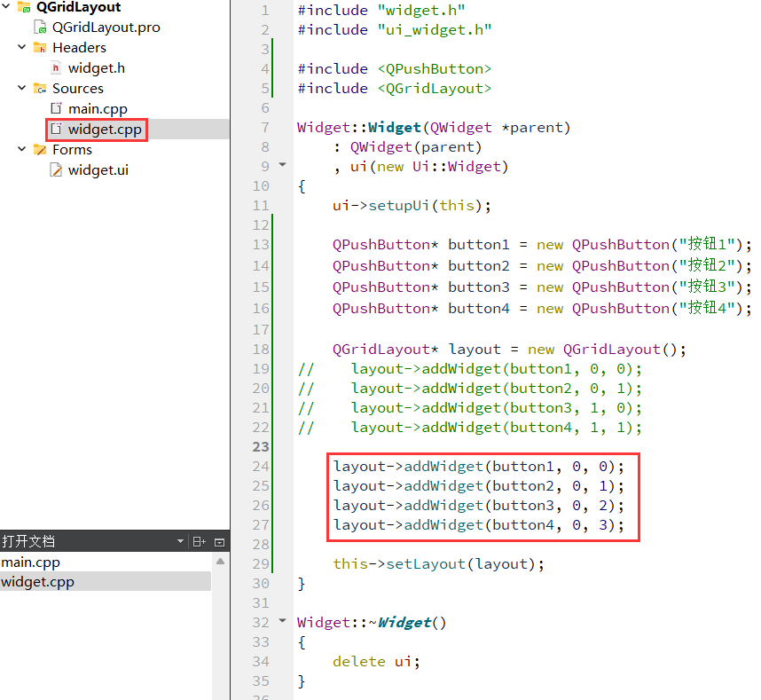The height and width of the screenshot is (700, 761).
Task: Click the Headers folder icon
Action: [40, 48]
